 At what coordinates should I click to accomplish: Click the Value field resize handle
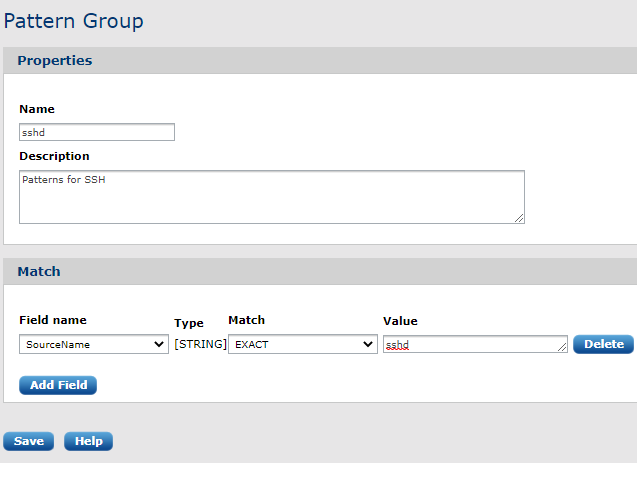coord(562,348)
